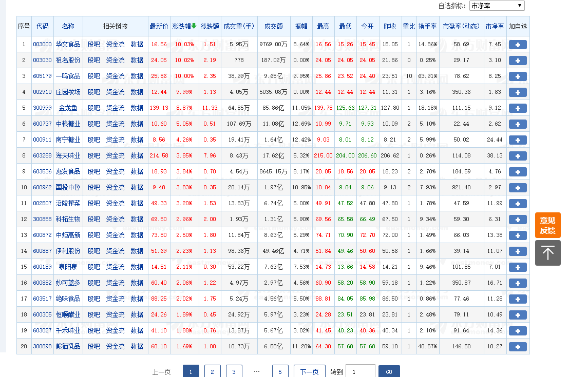
Task: Open the 意见反馈 feedback button
Action: click(x=547, y=225)
